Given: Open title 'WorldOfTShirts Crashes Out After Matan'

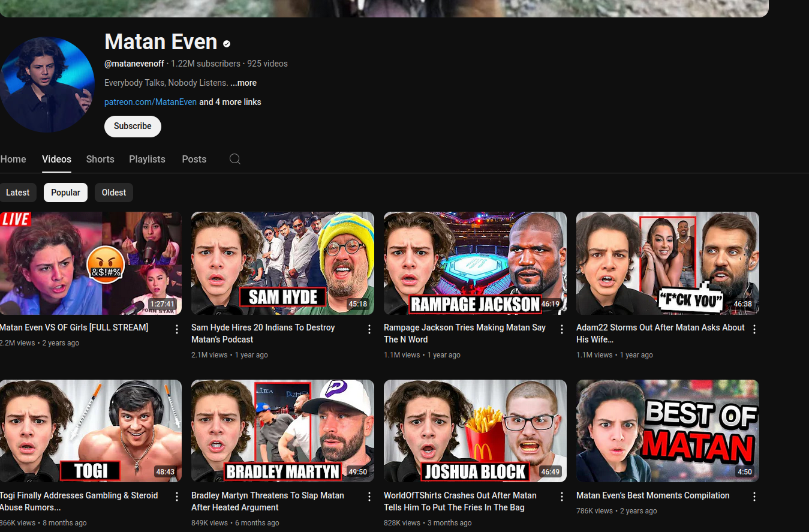Looking at the screenshot, I should 460,501.
